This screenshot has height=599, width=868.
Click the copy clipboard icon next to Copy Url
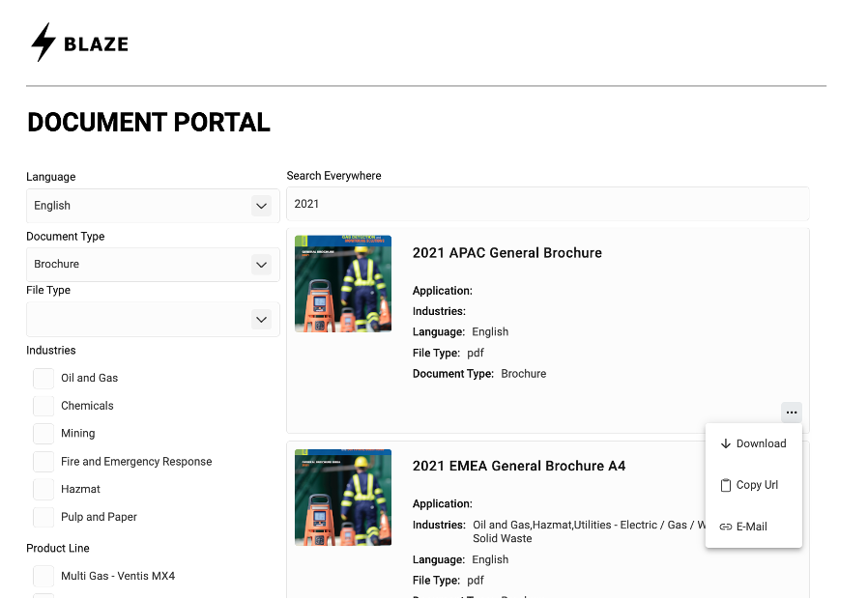click(x=725, y=485)
